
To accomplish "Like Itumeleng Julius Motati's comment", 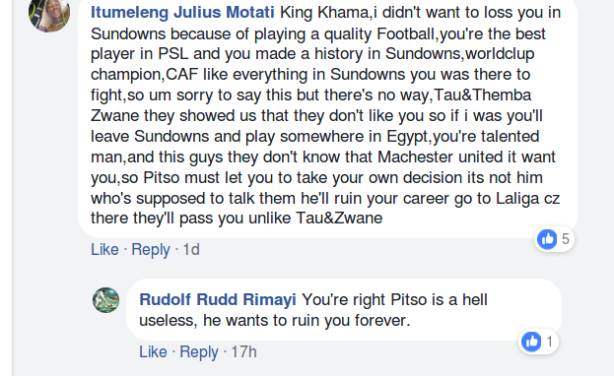I will click(x=105, y=249).
